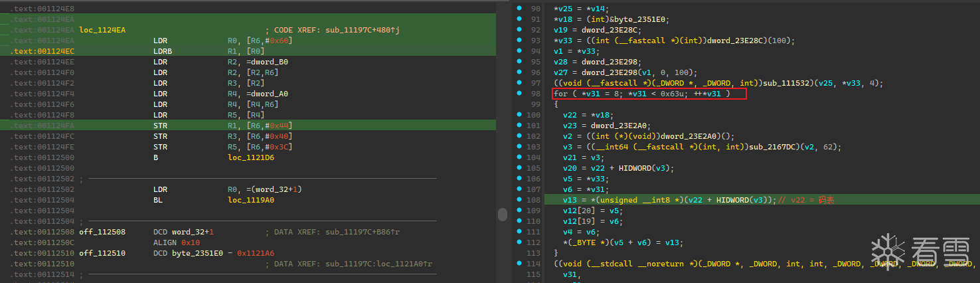Viewport: 980px width, 283px height.
Task: Click DATA XREF sub_11197C:loc_1121A0 comment
Action: 349,264
